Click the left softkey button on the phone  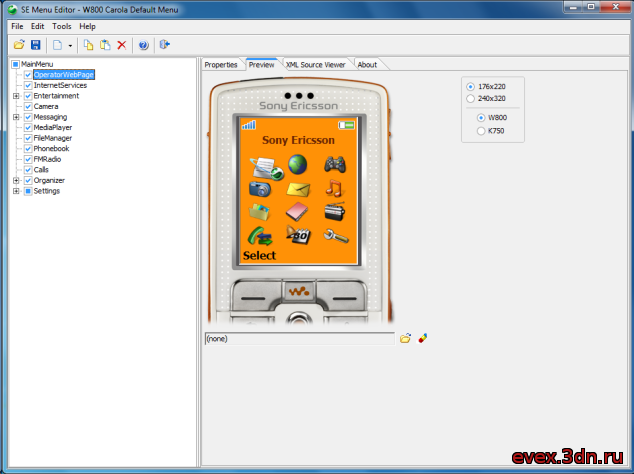(x=254, y=298)
